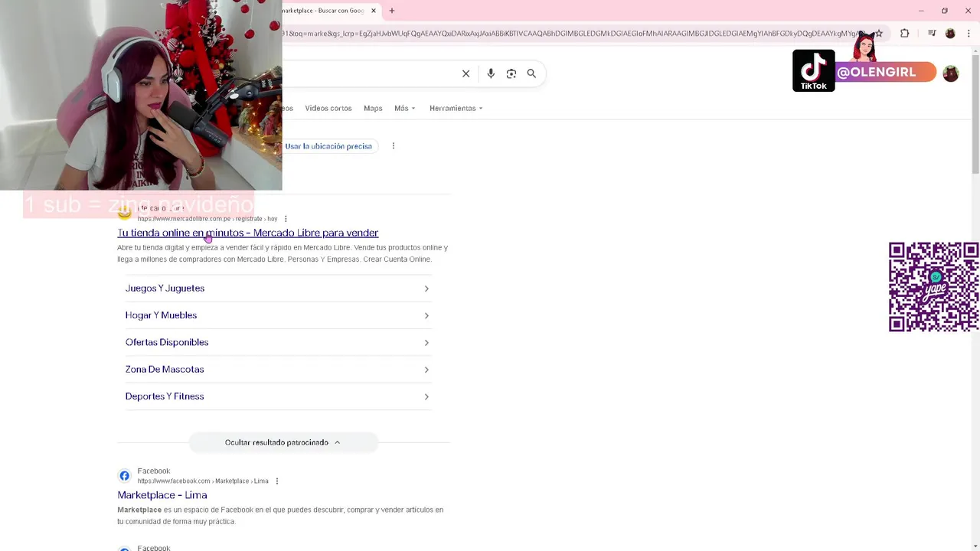Click facebook.com Marketplace Lima URL text

[x=203, y=481]
